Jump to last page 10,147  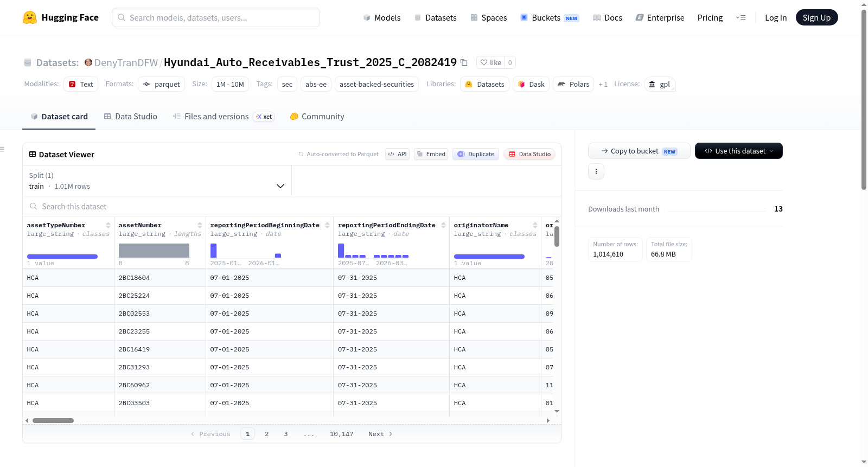click(x=341, y=434)
